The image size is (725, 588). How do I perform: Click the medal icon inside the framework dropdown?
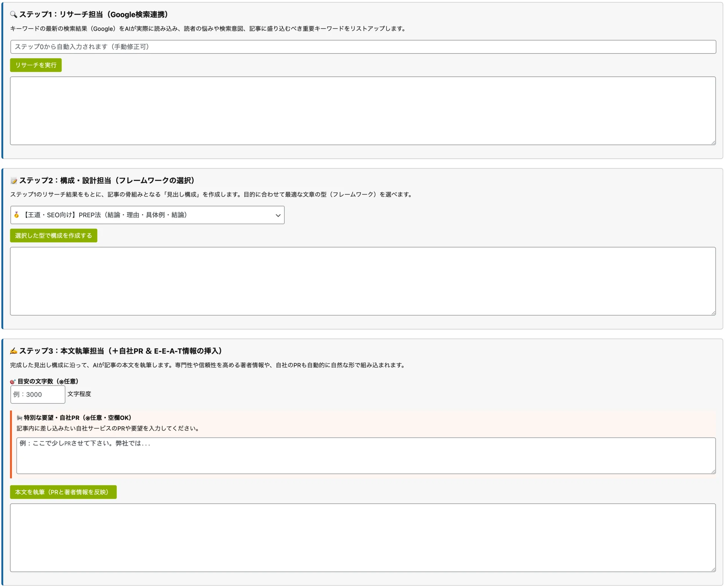pyautogui.click(x=17, y=215)
